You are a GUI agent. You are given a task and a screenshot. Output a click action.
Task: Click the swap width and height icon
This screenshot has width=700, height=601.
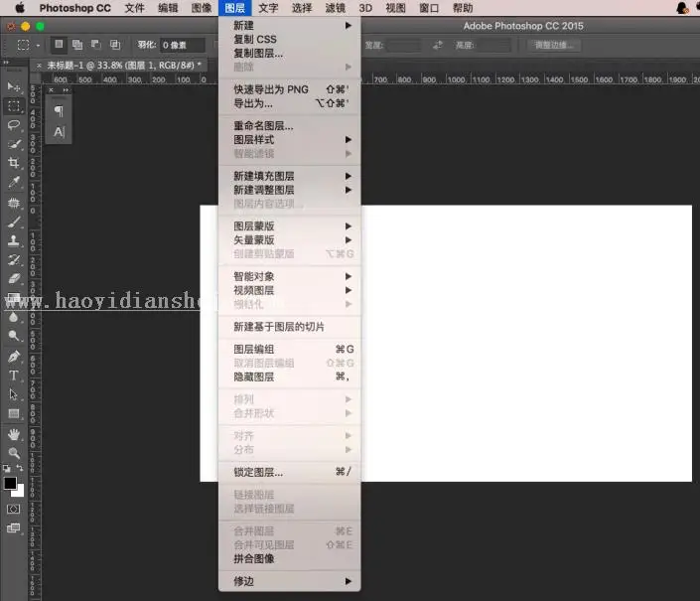438,45
